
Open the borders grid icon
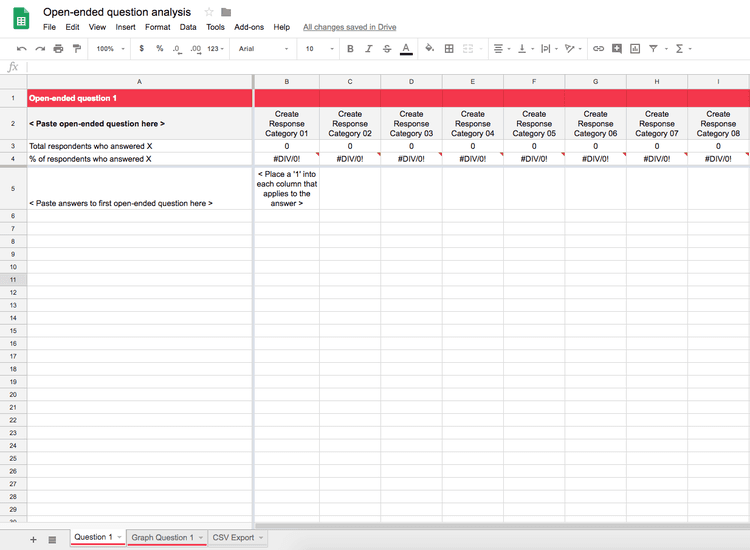tap(449, 48)
